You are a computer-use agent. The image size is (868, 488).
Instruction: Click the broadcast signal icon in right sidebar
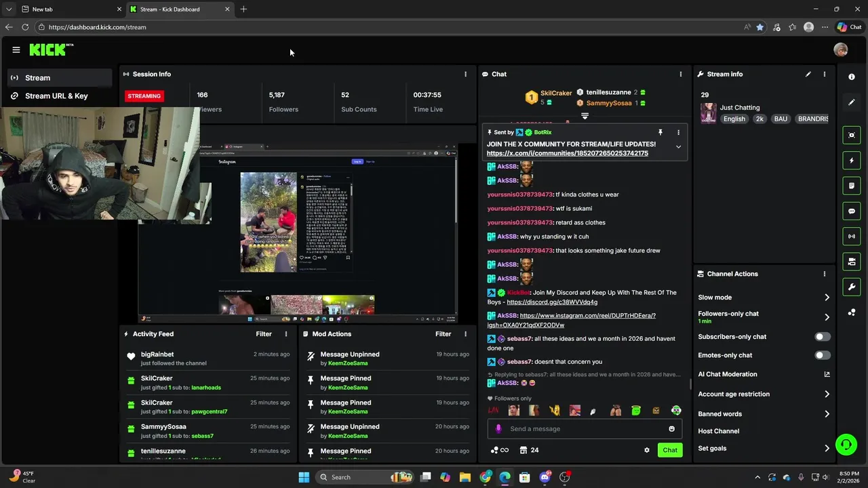(852, 237)
